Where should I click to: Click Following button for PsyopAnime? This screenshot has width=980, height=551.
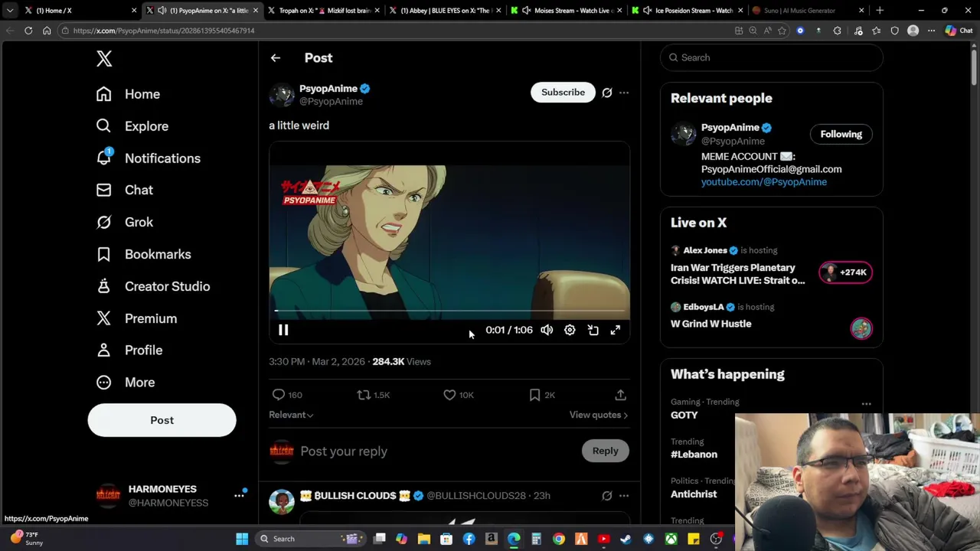click(841, 135)
